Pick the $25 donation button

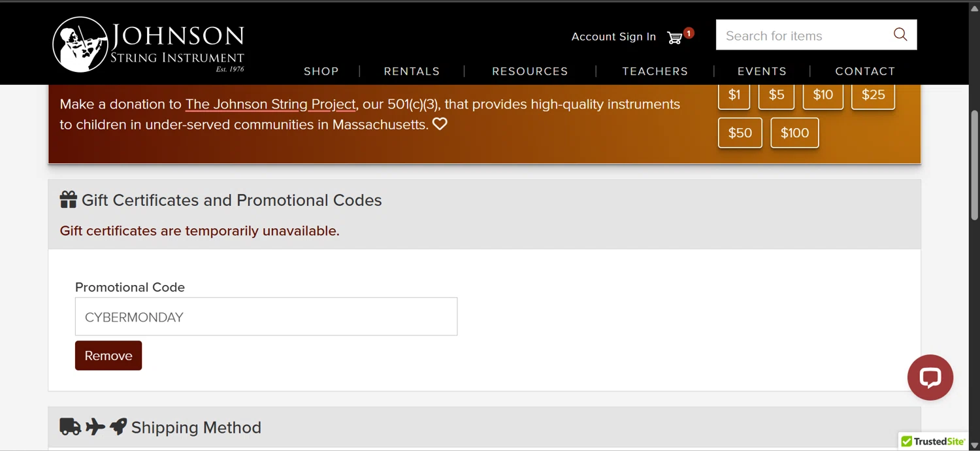tap(873, 95)
